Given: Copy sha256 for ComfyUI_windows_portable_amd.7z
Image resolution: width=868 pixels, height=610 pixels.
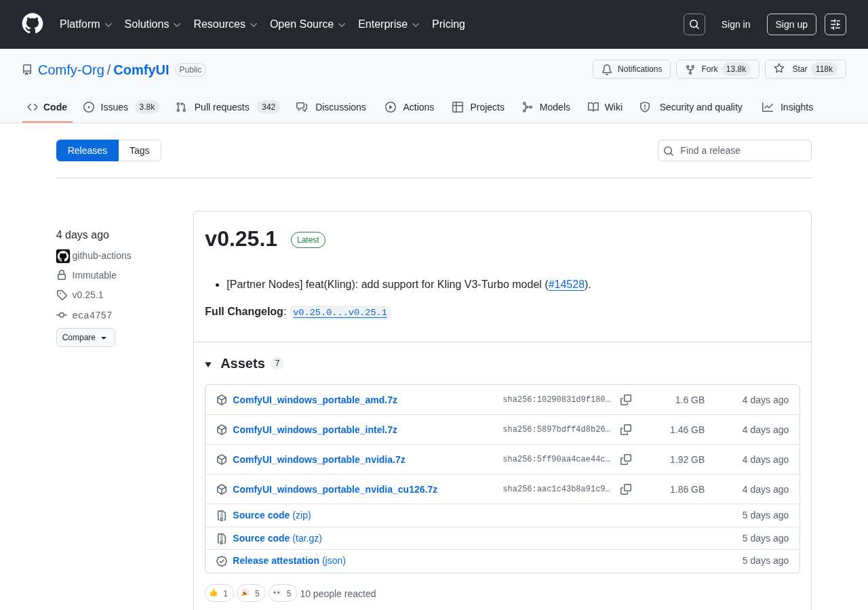Looking at the screenshot, I should click(x=626, y=400).
